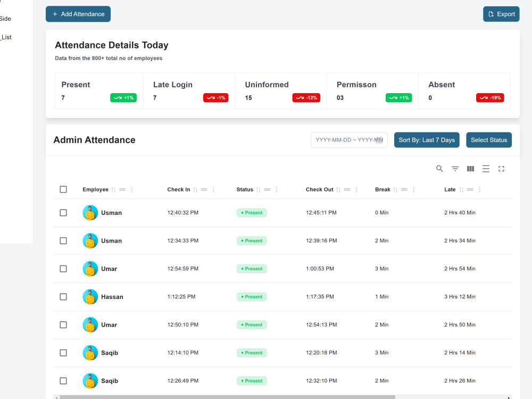
Task: Open Check Out column actions menu
Action: tap(356, 190)
